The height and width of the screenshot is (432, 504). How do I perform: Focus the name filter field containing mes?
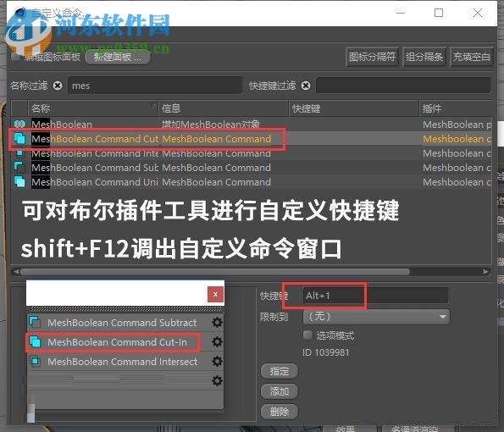pyautogui.click(x=155, y=86)
